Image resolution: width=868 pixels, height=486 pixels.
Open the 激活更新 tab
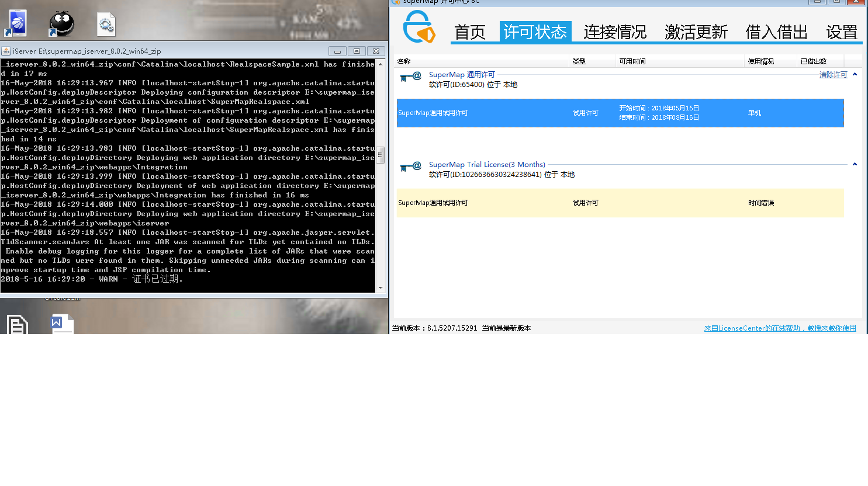pyautogui.click(x=696, y=32)
